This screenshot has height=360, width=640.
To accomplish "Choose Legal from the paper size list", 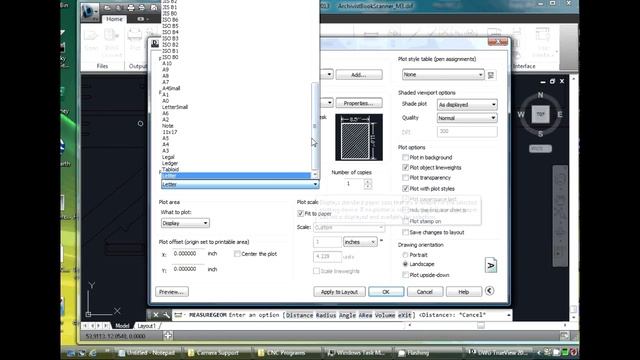I will click(168, 157).
